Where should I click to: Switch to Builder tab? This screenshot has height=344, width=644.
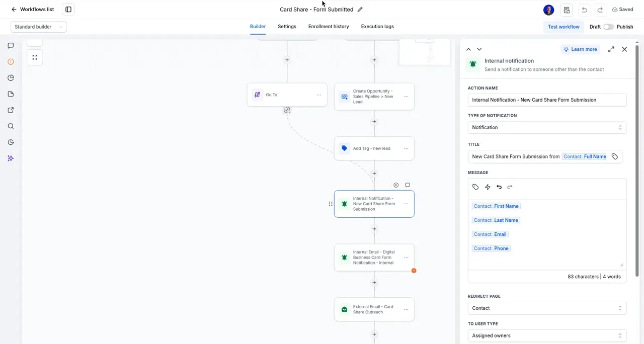pyautogui.click(x=258, y=27)
